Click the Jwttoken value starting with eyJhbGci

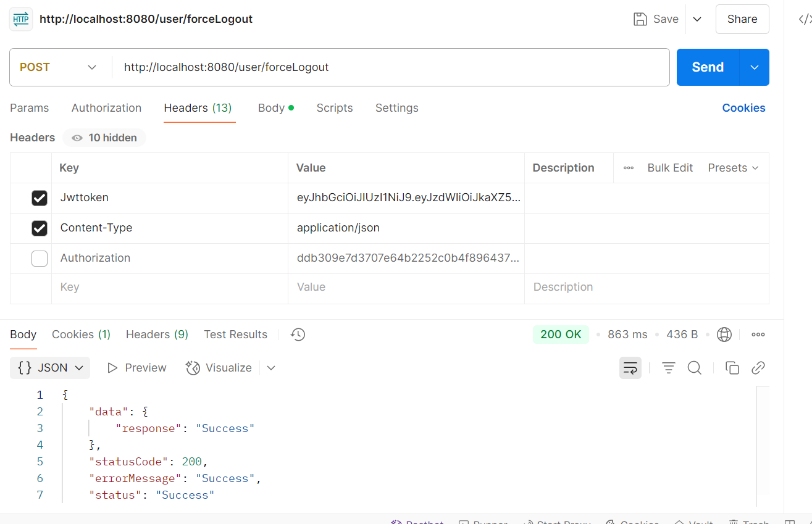coord(406,198)
